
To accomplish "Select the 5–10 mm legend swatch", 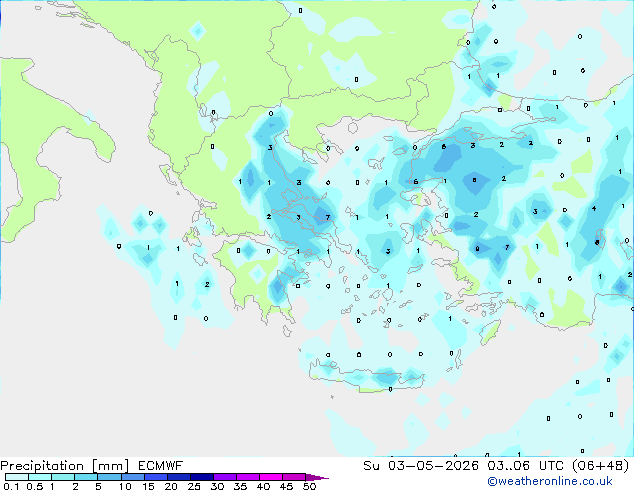I will [x=109, y=477].
